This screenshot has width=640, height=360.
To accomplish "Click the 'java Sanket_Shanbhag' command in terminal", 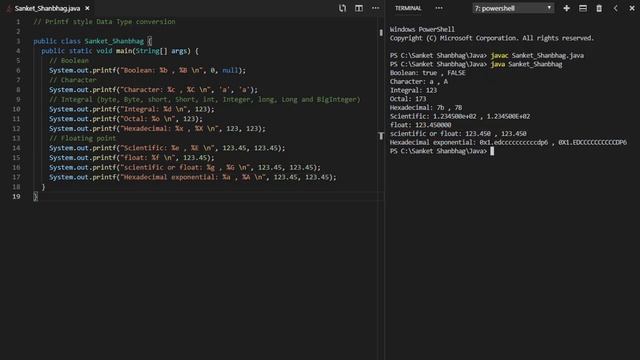I will tap(527, 64).
